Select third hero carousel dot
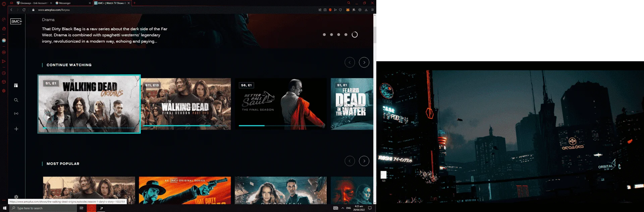This screenshot has width=644, height=212. click(339, 35)
